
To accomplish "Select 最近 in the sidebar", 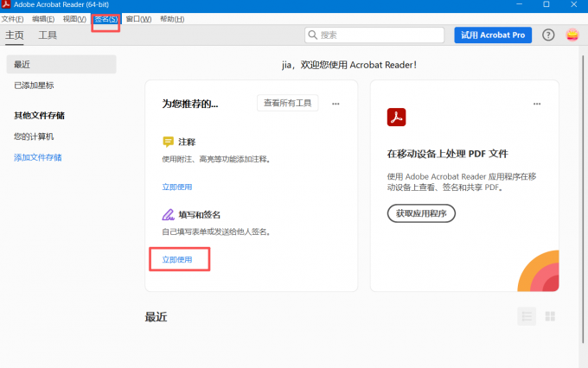I will (x=61, y=65).
